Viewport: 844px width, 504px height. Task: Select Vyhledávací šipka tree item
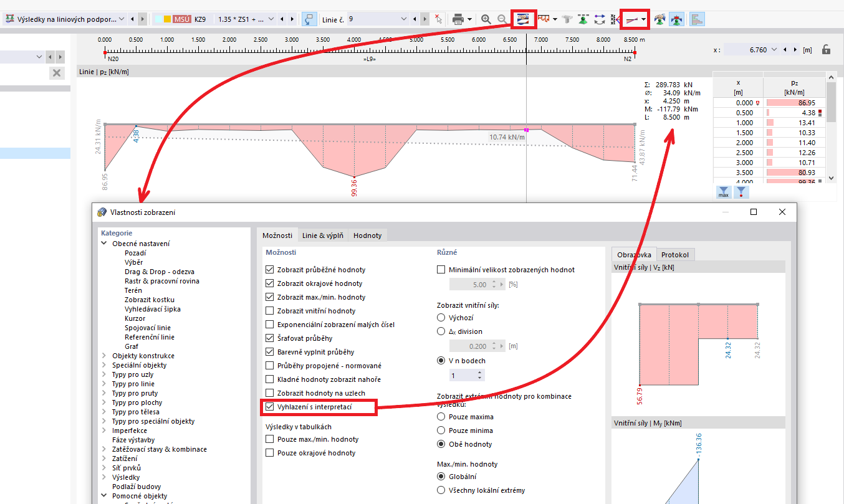(152, 309)
